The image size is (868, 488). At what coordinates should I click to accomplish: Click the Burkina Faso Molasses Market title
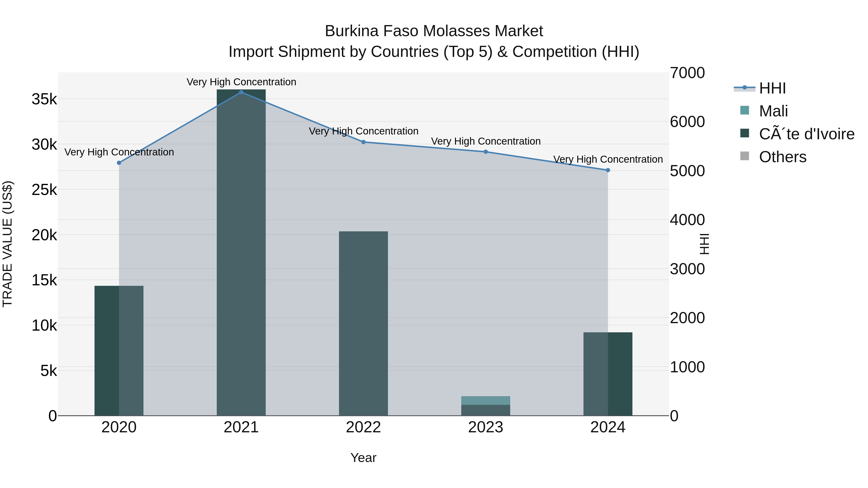coord(434,31)
